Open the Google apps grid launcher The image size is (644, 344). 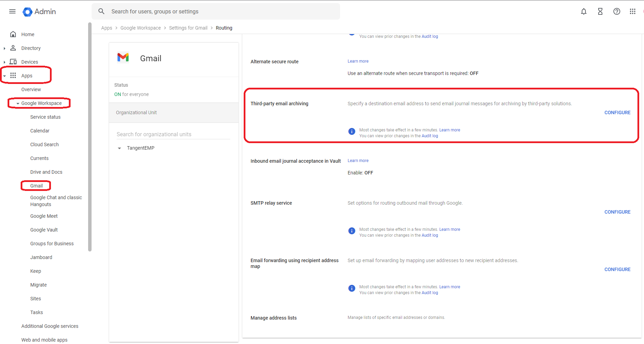(x=633, y=11)
